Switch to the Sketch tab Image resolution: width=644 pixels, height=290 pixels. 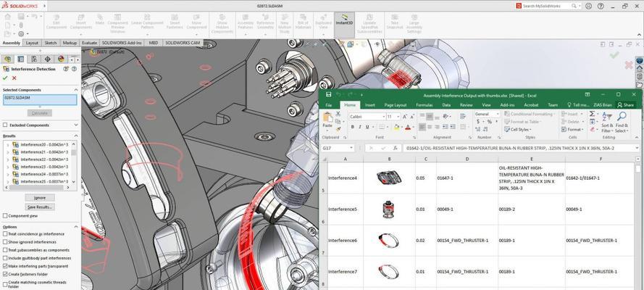(51, 43)
